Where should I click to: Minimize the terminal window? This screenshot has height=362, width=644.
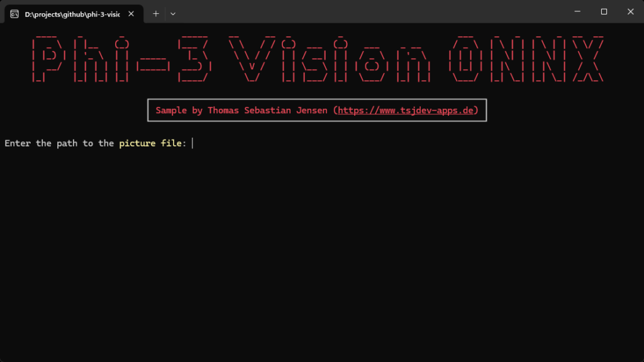(x=576, y=11)
